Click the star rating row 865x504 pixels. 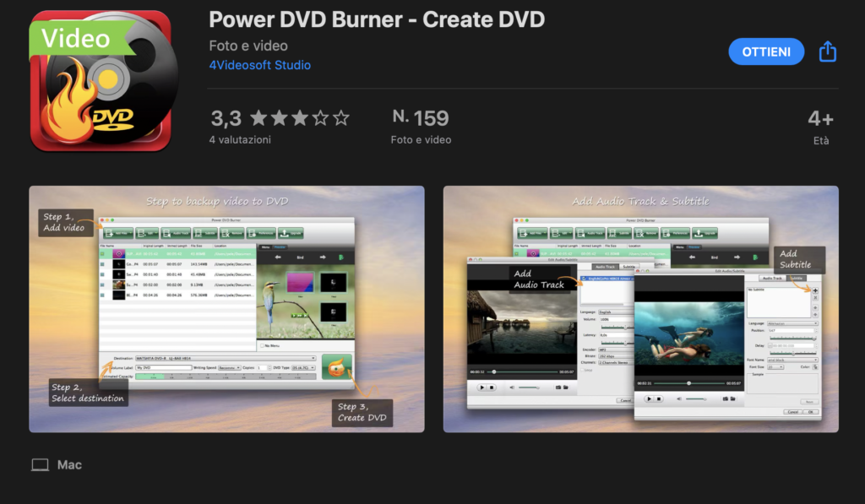click(300, 118)
